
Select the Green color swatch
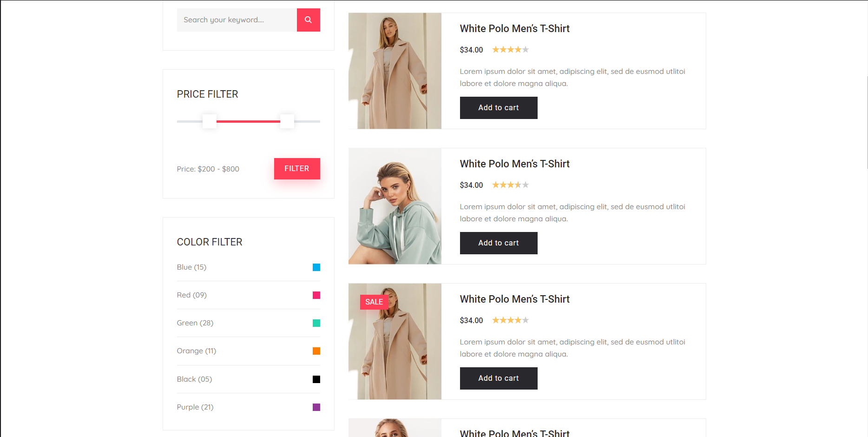point(316,323)
